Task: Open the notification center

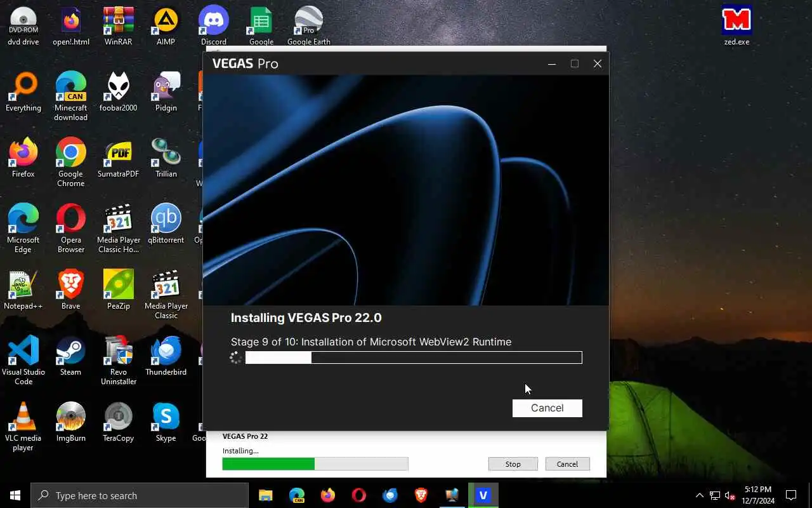Action: coord(791,495)
